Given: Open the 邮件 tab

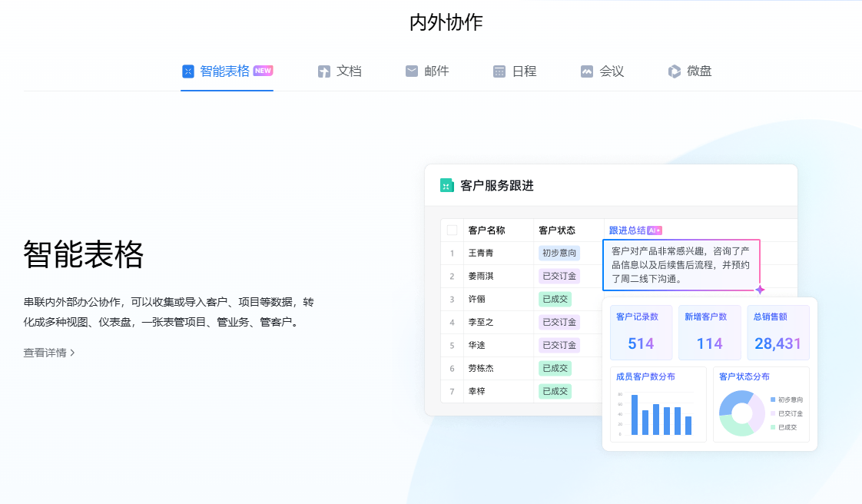Looking at the screenshot, I should tap(427, 71).
